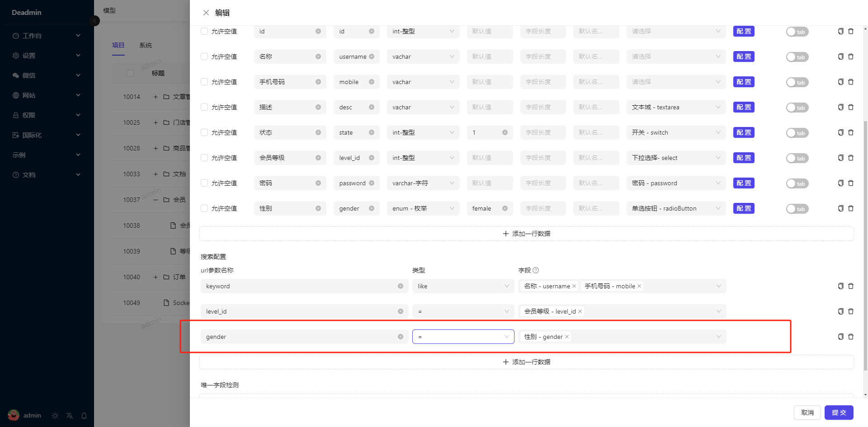Click the notification bell icon

84,416
